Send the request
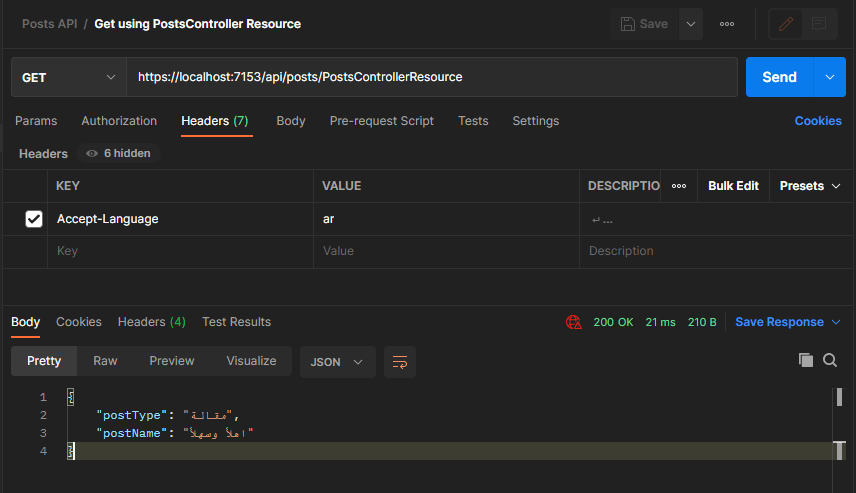Screen dimensions: 856x493 click(x=780, y=77)
